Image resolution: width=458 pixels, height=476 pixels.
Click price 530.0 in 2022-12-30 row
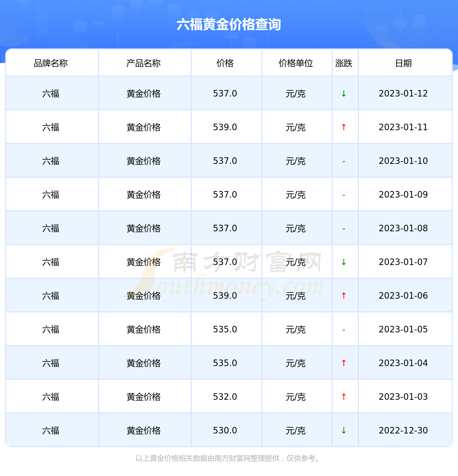coord(225,431)
